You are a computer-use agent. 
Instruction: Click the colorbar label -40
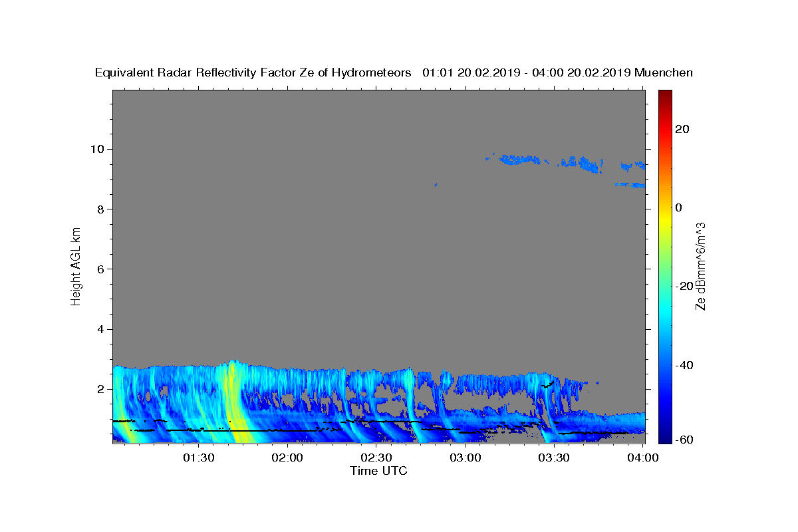(684, 365)
